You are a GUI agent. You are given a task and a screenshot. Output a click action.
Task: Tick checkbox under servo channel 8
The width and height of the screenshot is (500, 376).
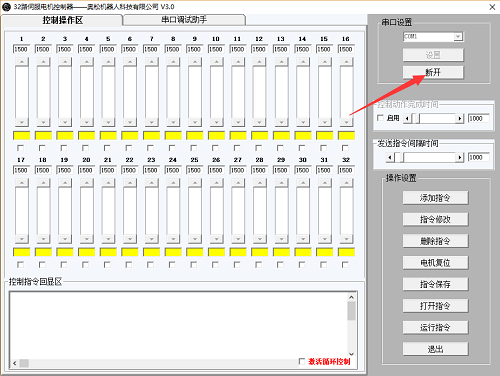pos(172,148)
